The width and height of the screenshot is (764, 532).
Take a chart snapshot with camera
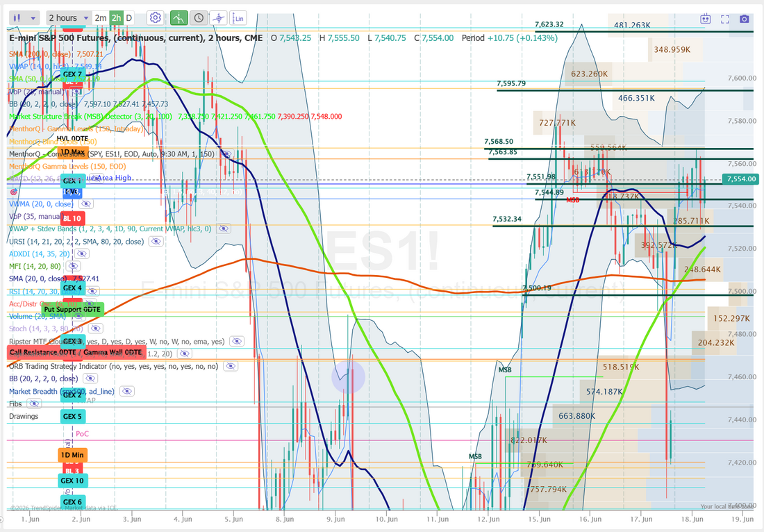744,19
